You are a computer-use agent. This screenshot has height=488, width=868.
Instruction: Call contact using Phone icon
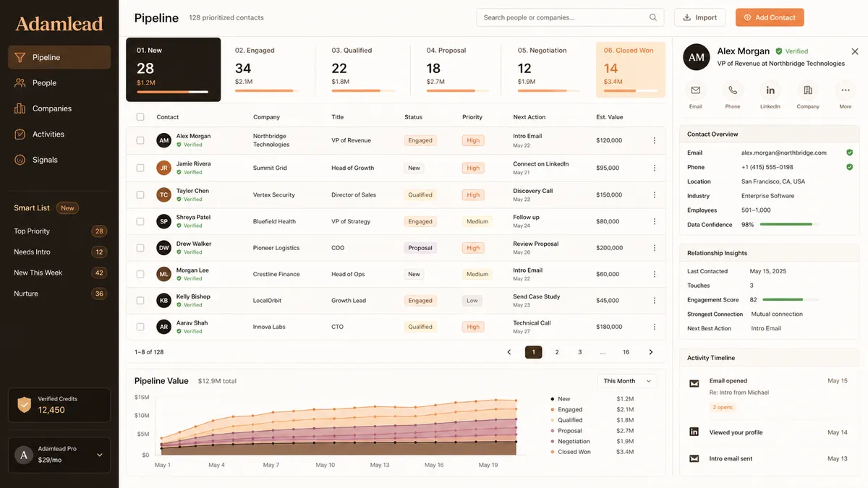(x=733, y=90)
